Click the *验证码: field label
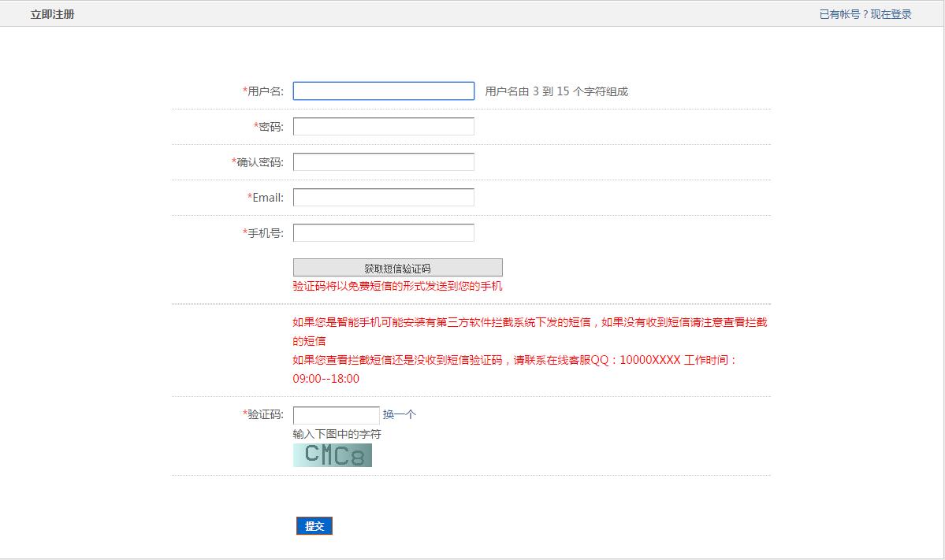The height and width of the screenshot is (560, 945). click(x=263, y=415)
